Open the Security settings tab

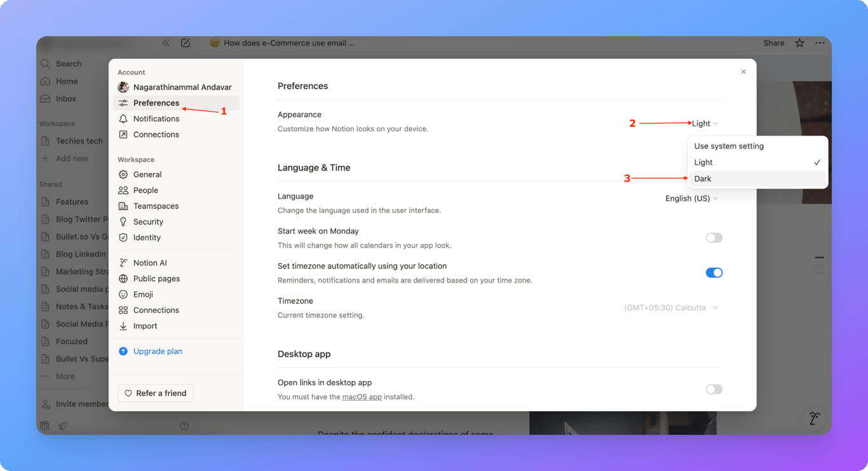coord(176,222)
